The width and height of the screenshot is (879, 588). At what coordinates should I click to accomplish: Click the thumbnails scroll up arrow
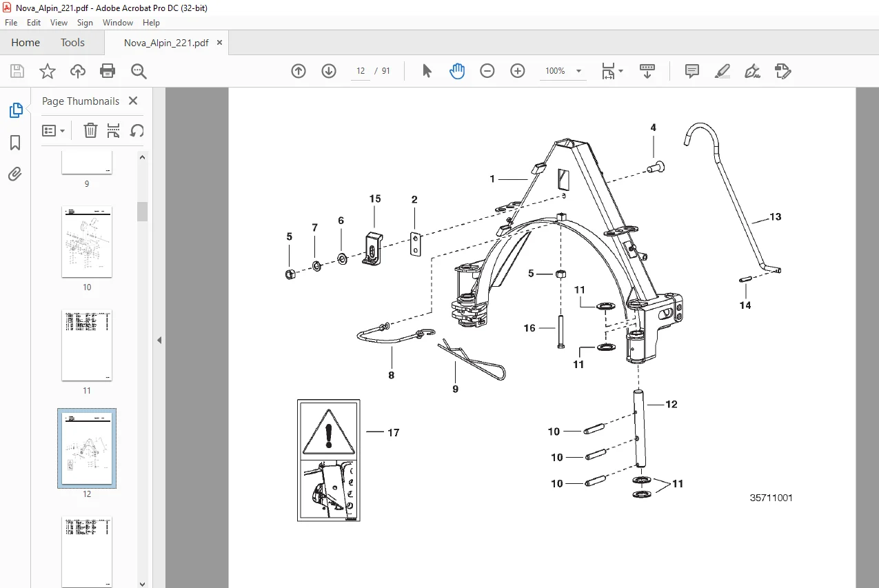click(x=143, y=157)
